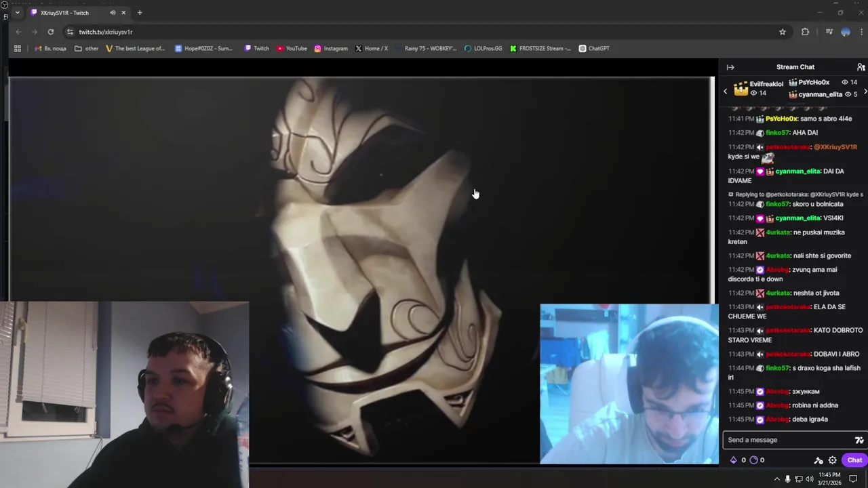Open the YouTube bookmark

(292, 48)
